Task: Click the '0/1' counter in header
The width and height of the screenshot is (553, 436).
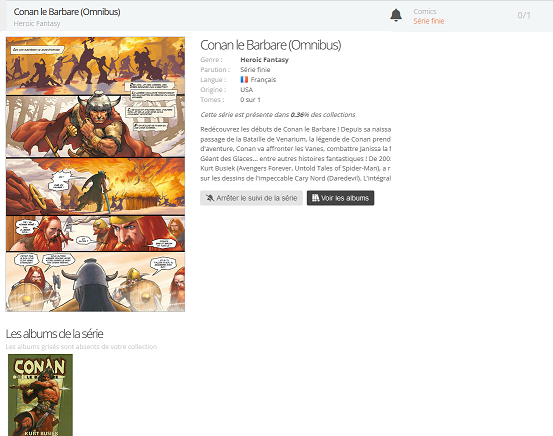Action: pos(524,16)
